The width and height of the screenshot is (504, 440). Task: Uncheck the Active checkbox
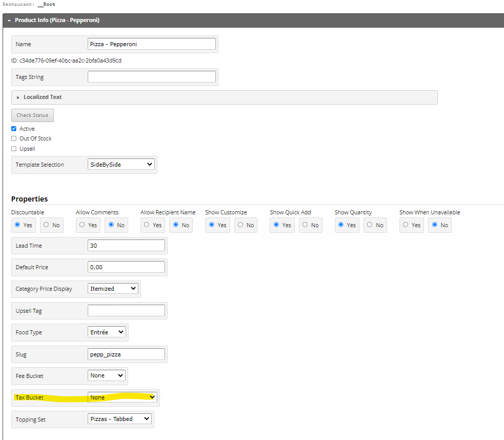click(14, 129)
